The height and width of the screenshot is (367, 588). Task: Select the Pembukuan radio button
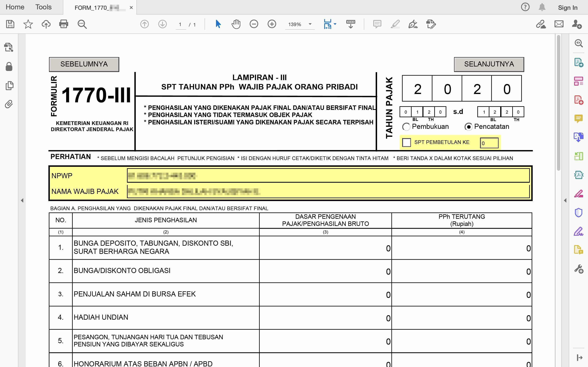tap(406, 127)
